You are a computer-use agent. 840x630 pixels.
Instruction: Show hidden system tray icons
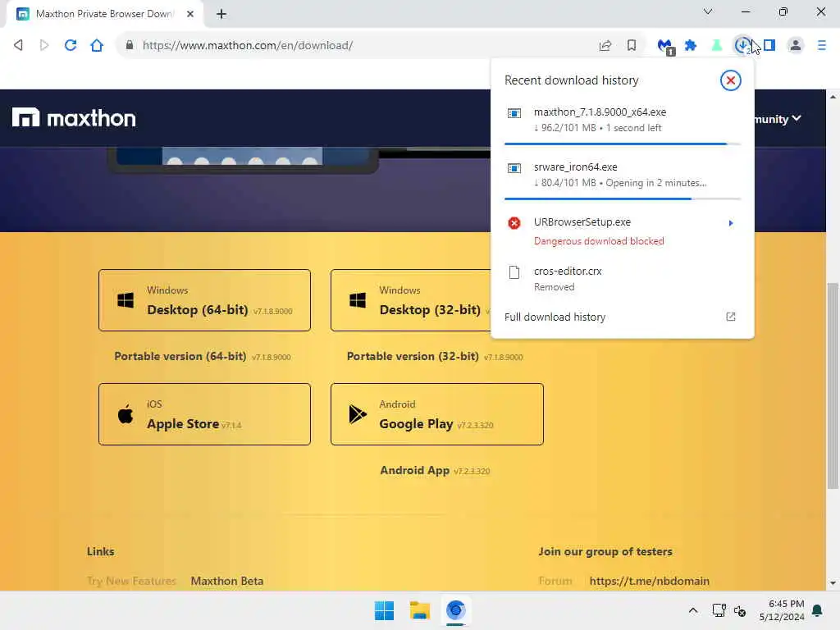[692, 610]
